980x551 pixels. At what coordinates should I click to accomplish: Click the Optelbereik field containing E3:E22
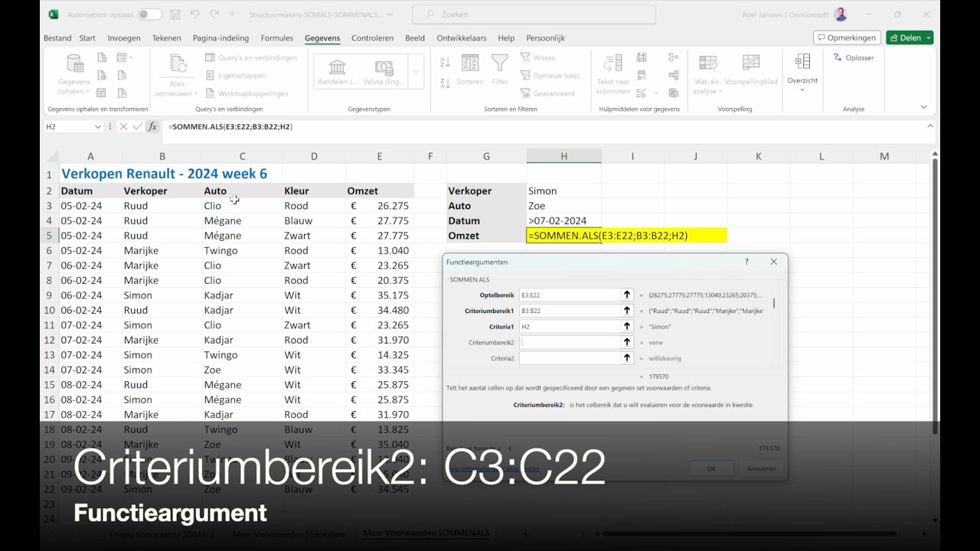(570, 295)
